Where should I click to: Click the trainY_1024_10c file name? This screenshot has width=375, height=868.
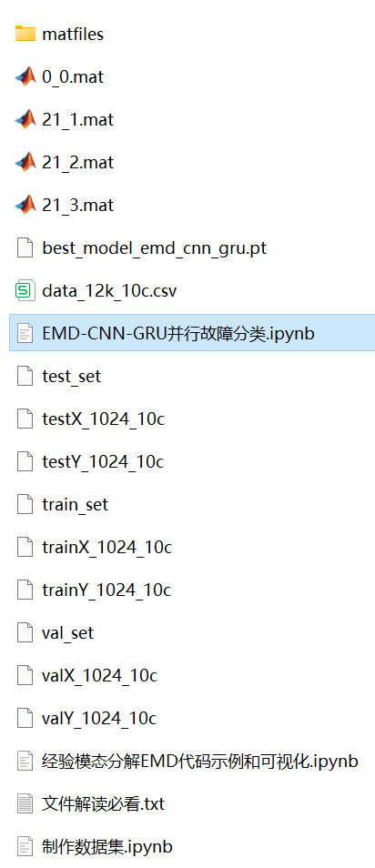coord(106,590)
